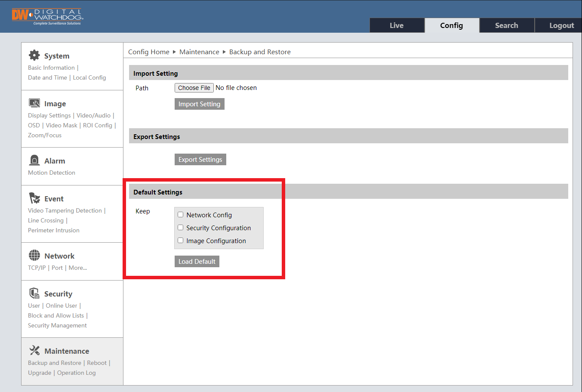Click the Maintenance tools icon

click(34, 351)
